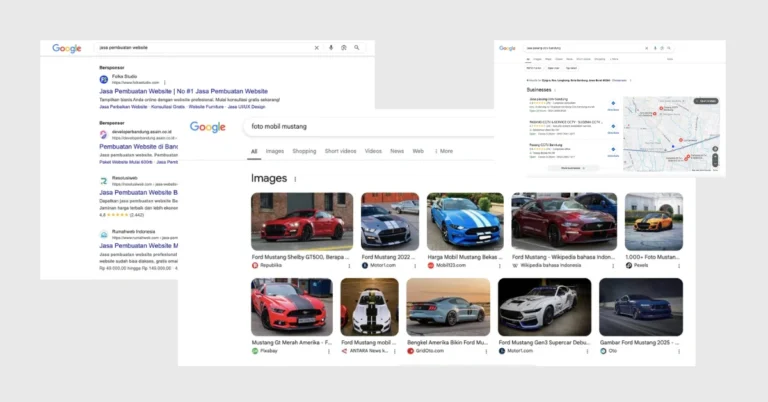Switch to News tab in mustang search
Image resolution: width=768 pixels, height=402 pixels.
[397, 151]
